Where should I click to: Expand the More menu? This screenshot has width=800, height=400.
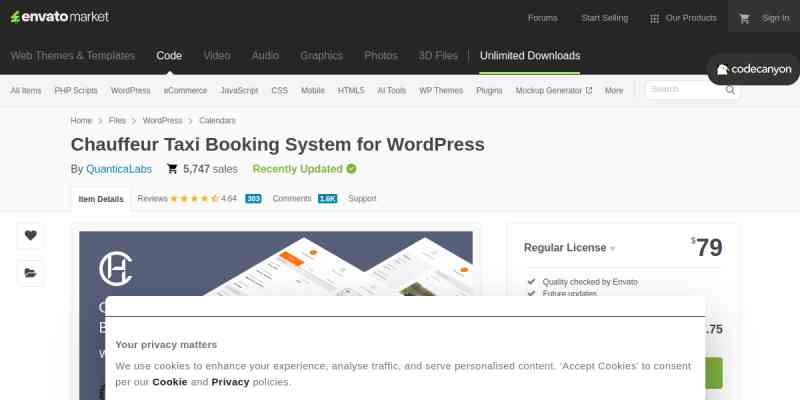(614, 90)
